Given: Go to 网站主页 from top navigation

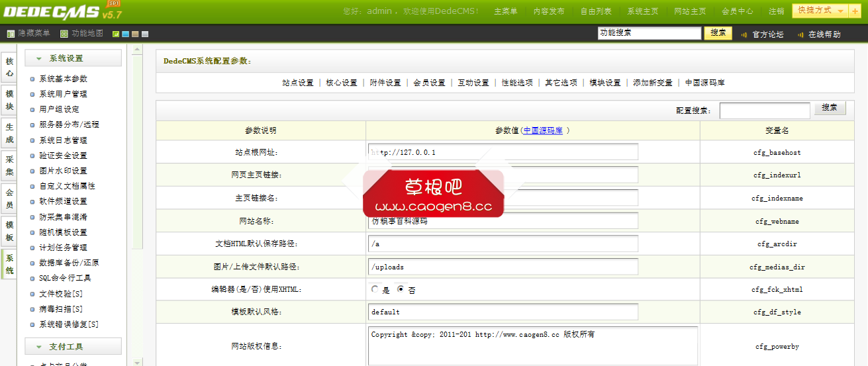Looking at the screenshot, I should pos(690,11).
